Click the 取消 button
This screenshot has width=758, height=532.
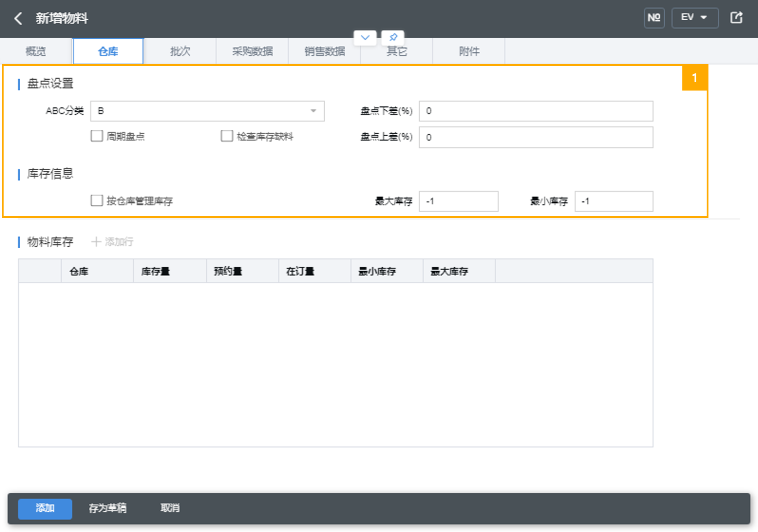[170, 508]
